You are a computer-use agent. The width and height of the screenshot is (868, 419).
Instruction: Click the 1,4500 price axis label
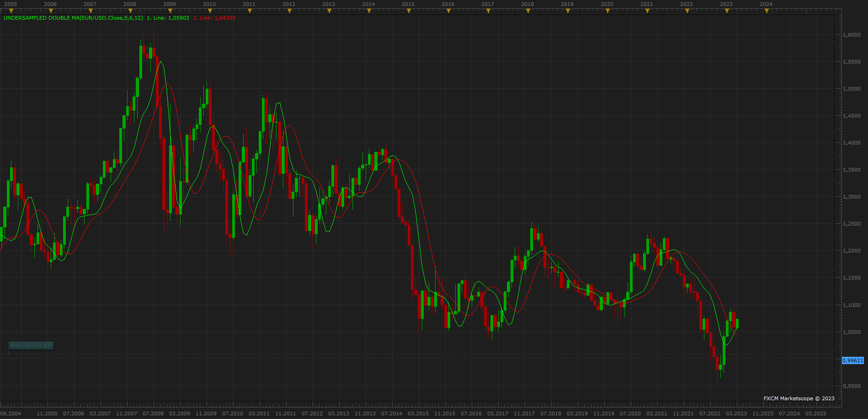[x=852, y=116]
